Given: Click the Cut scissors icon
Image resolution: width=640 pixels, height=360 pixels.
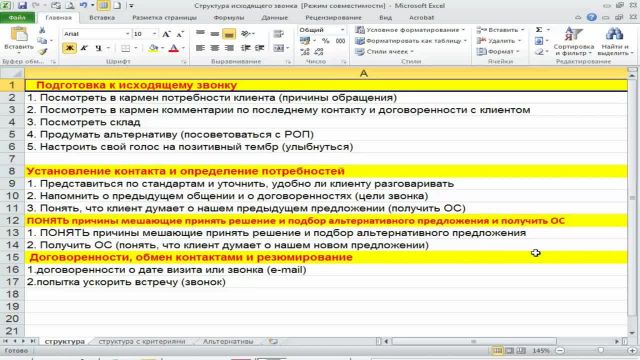Looking at the screenshot, I should pyautogui.click(x=42, y=31).
